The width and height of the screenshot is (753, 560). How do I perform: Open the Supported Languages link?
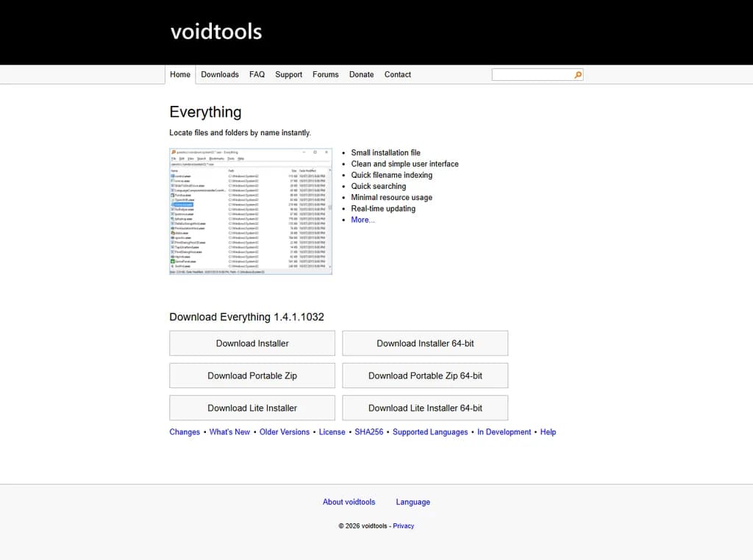(x=430, y=432)
